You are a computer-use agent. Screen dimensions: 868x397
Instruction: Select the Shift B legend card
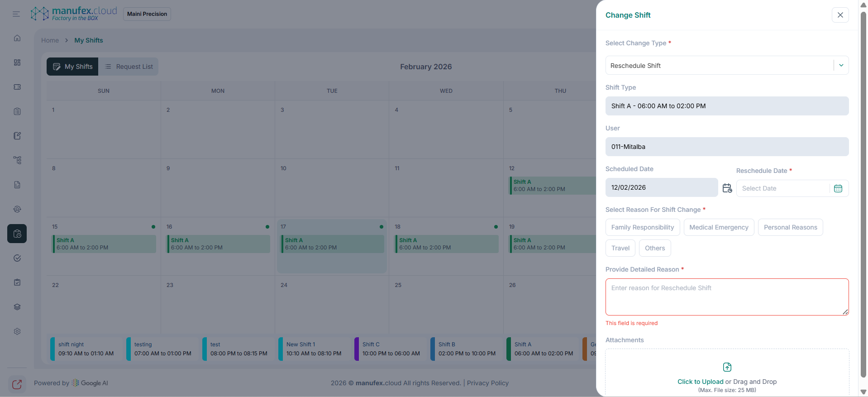tap(466, 349)
